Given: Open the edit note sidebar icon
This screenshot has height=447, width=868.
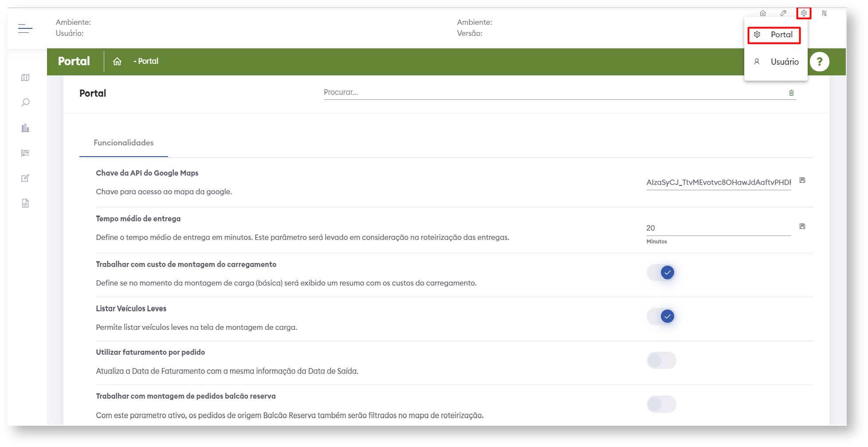Looking at the screenshot, I should pyautogui.click(x=25, y=178).
